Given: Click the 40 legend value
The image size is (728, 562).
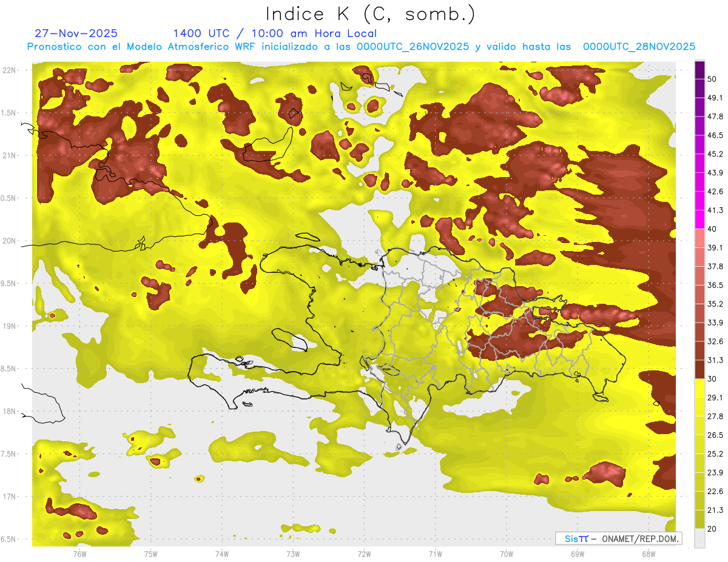Looking at the screenshot, I should coord(712,229).
